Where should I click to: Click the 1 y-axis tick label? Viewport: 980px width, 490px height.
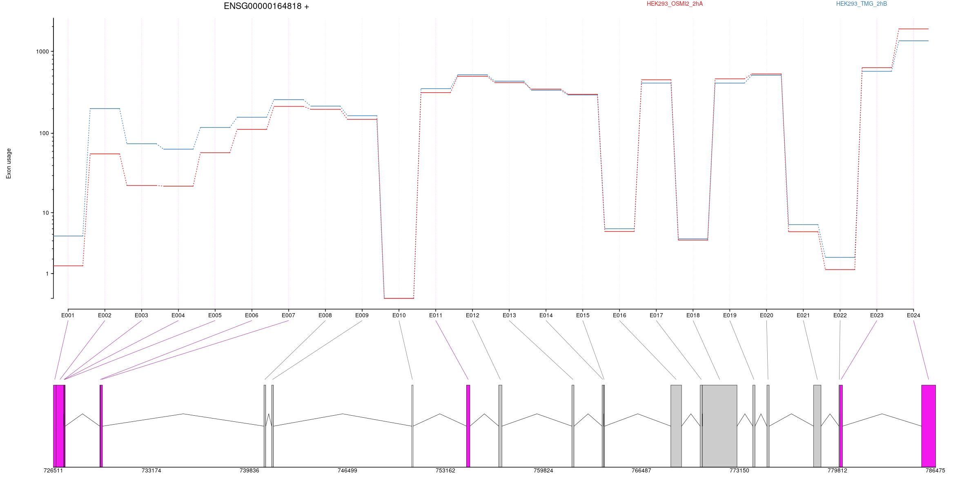pos(47,274)
